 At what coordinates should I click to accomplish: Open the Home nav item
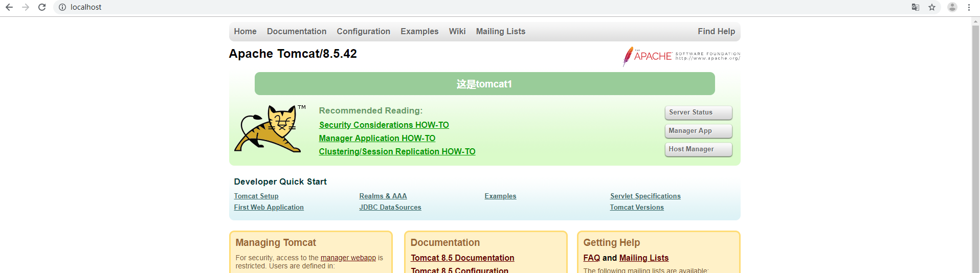tap(245, 31)
